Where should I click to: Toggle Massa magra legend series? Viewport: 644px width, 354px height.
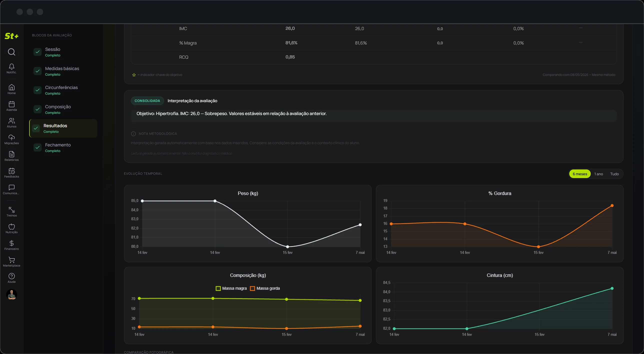pos(231,288)
